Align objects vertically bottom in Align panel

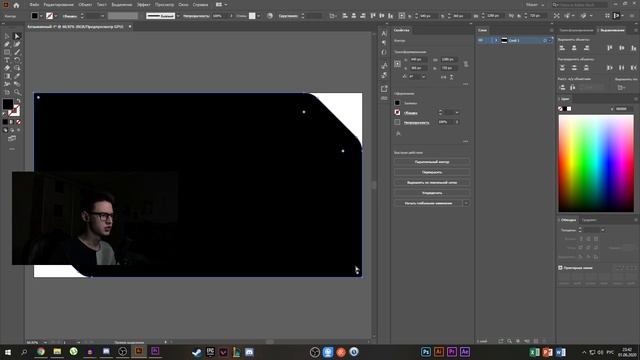[633, 48]
